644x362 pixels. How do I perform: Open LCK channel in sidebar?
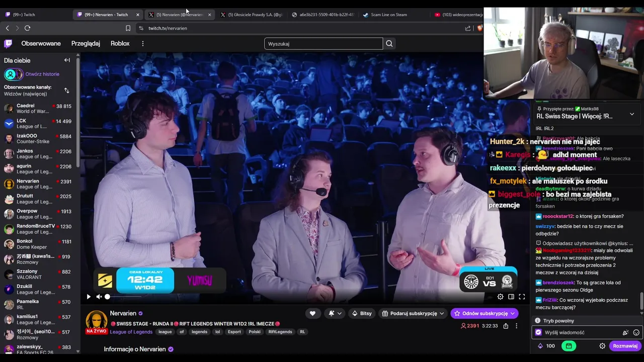(x=39, y=124)
